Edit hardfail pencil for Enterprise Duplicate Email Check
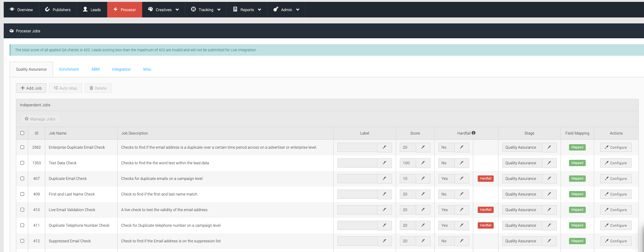Viewport: 644px width, 252px height. click(x=462, y=148)
